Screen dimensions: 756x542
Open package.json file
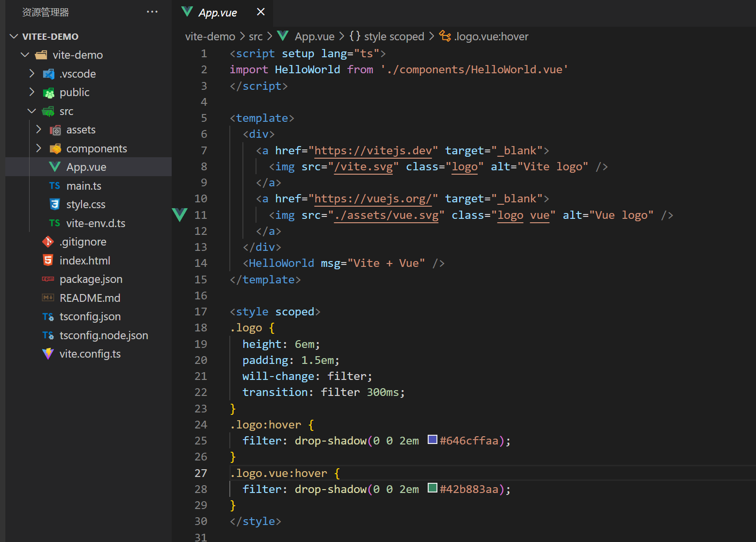point(91,279)
